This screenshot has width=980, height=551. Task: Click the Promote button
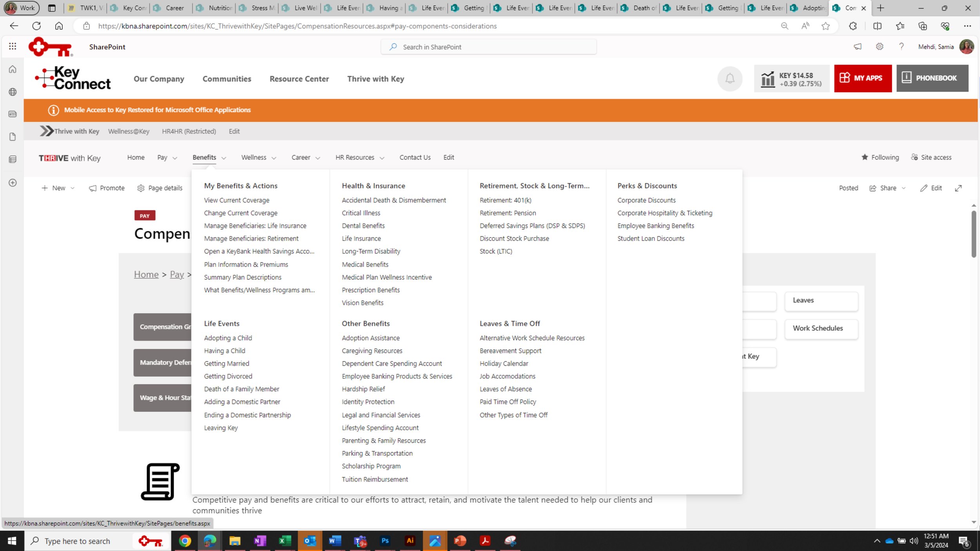pos(107,188)
